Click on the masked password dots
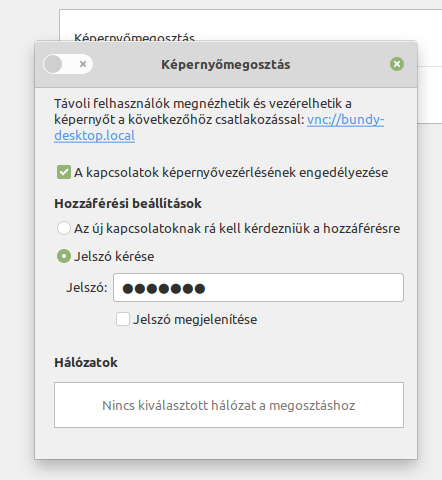 tap(164, 289)
